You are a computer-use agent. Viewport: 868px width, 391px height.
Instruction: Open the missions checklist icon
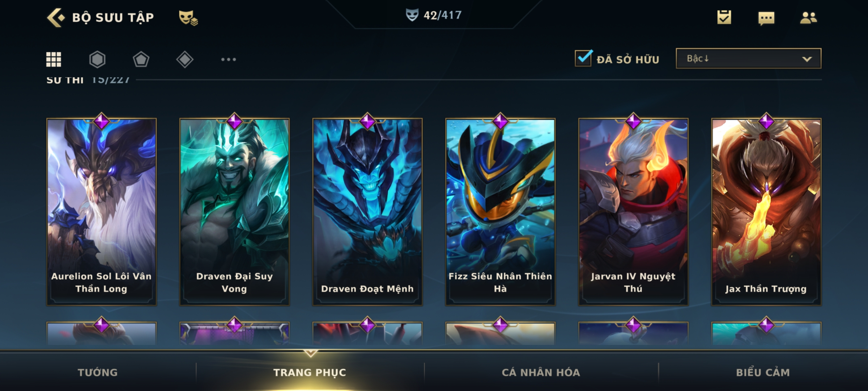[x=724, y=17]
